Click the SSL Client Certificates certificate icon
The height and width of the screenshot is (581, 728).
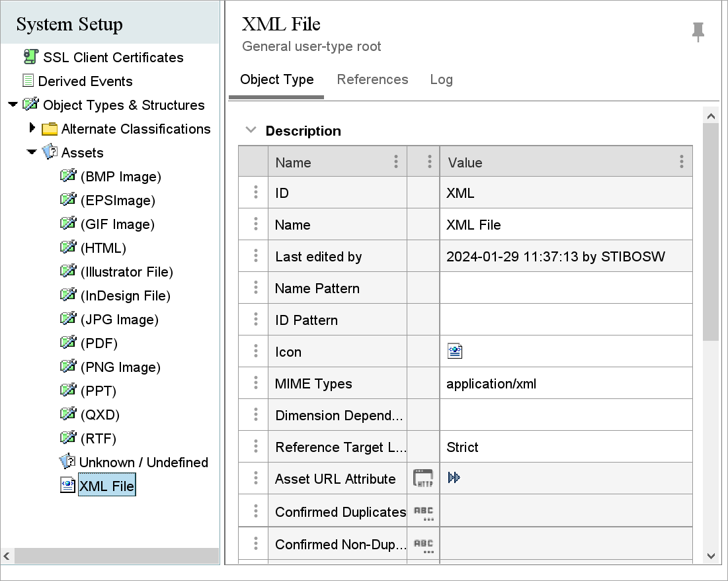[31, 57]
